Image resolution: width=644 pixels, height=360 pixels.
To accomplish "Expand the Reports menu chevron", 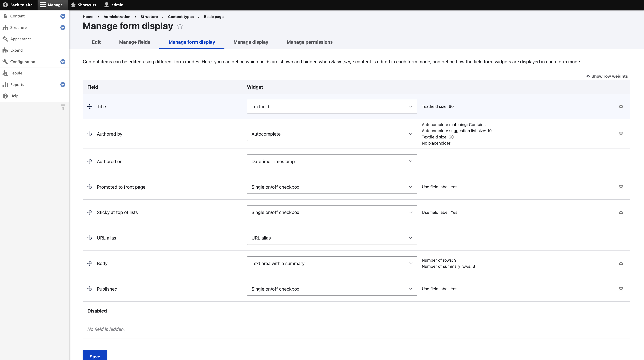I will pos(63,84).
